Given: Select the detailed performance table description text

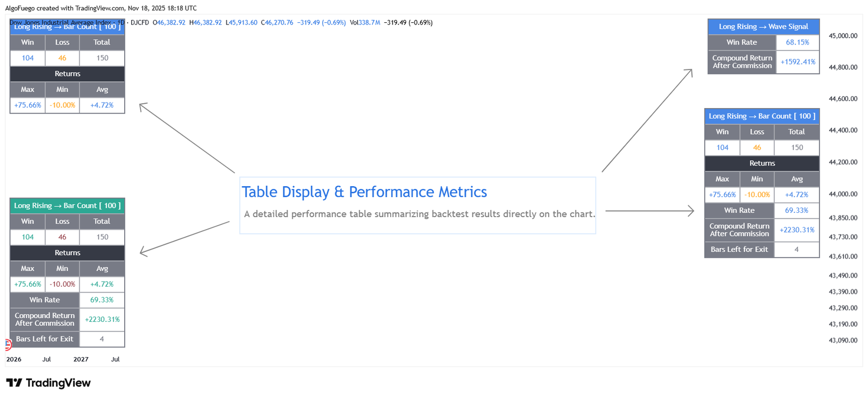Looking at the screenshot, I should click(419, 214).
